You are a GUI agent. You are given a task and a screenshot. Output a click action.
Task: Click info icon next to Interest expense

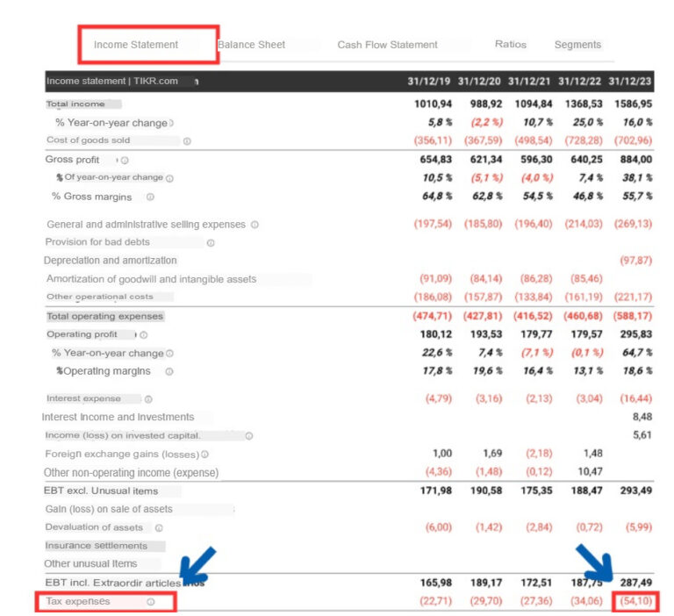click(x=148, y=399)
